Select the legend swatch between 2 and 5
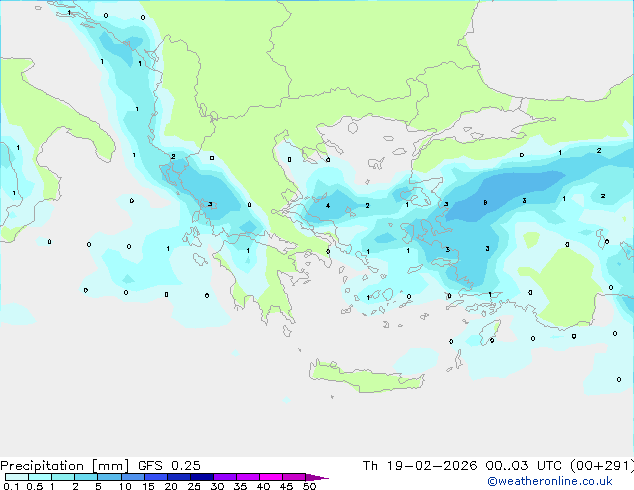Screen dimensions: 634x490 pyautogui.click(x=86, y=477)
